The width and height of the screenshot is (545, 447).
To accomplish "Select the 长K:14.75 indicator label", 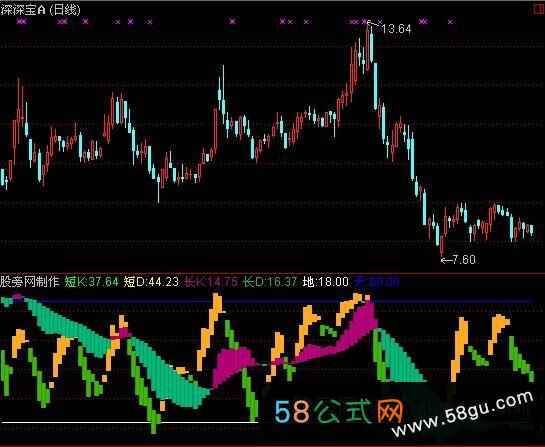I will click(x=211, y=282).
